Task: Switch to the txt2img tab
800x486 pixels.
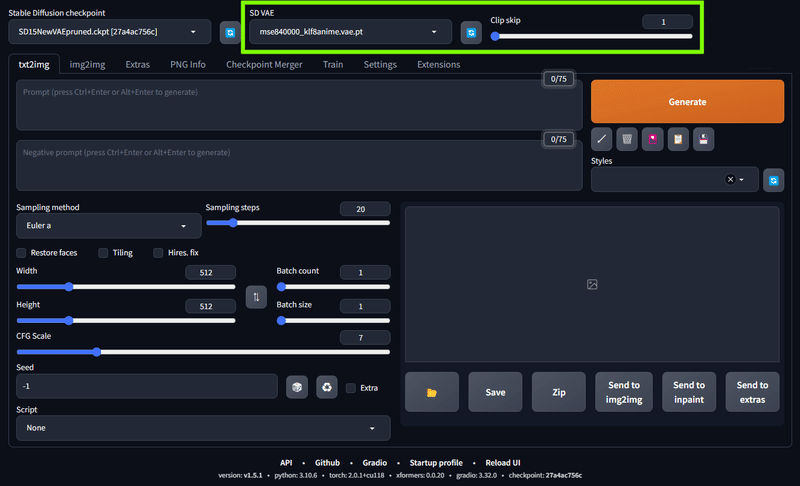Action: point(34,65)
